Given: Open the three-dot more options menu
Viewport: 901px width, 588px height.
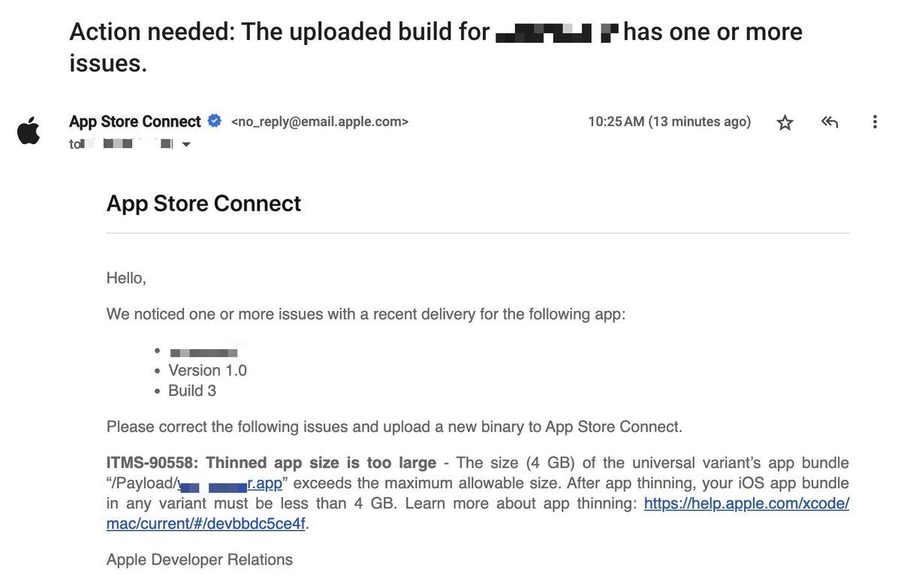Looking at the screenshot, I should tap(875, 122).
